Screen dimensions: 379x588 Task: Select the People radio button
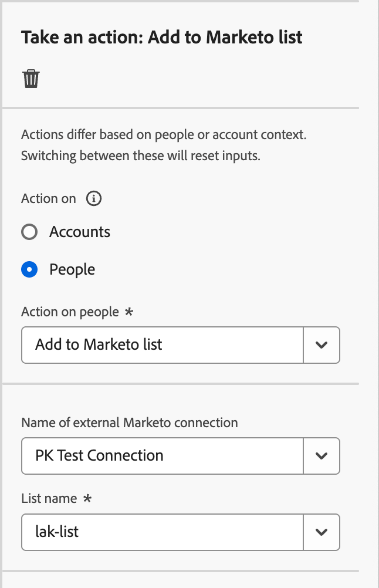pyautogui.click(x=29, y=269)
